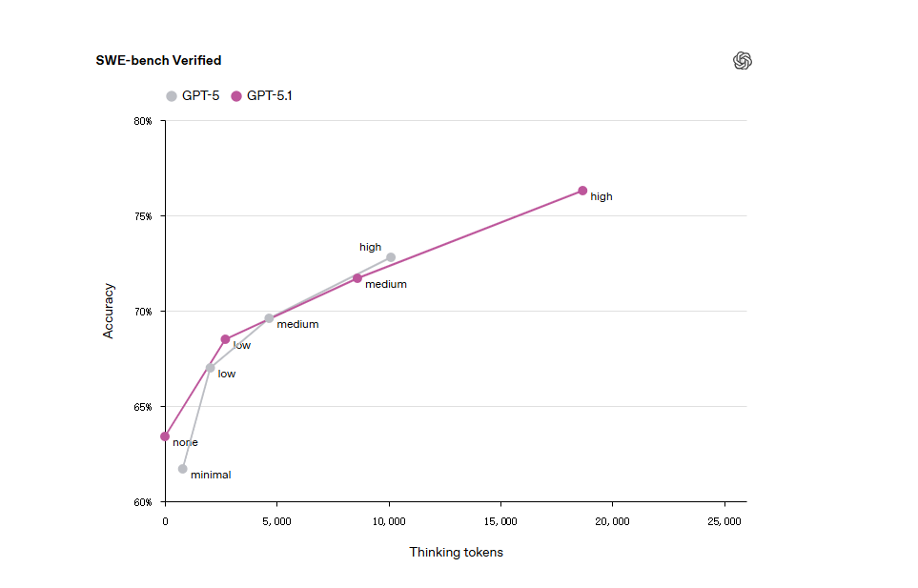Screen dimensions: 918x588
Task: Select the pink GPT-5.1 'medium' data point
Action: 357,278
